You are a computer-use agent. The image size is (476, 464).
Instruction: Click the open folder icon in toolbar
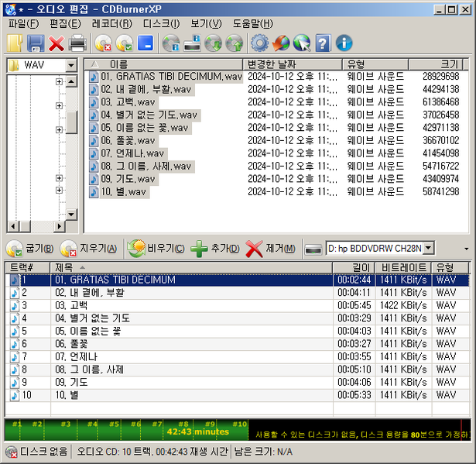pyautogui.click(x=15, y=43)
